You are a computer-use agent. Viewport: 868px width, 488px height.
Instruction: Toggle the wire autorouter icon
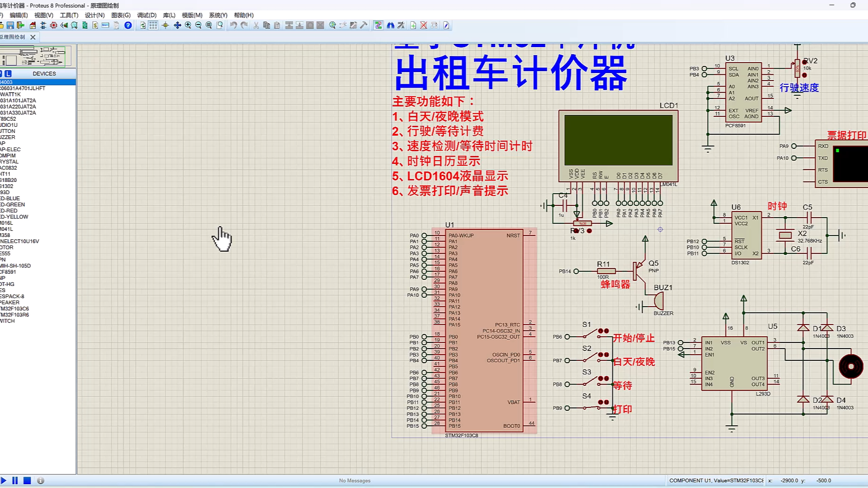pyautogui.click(x=378, y=25)
